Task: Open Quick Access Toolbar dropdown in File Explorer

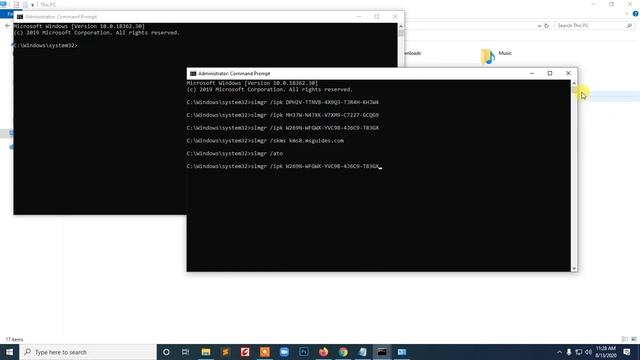Action: point(32,5)
